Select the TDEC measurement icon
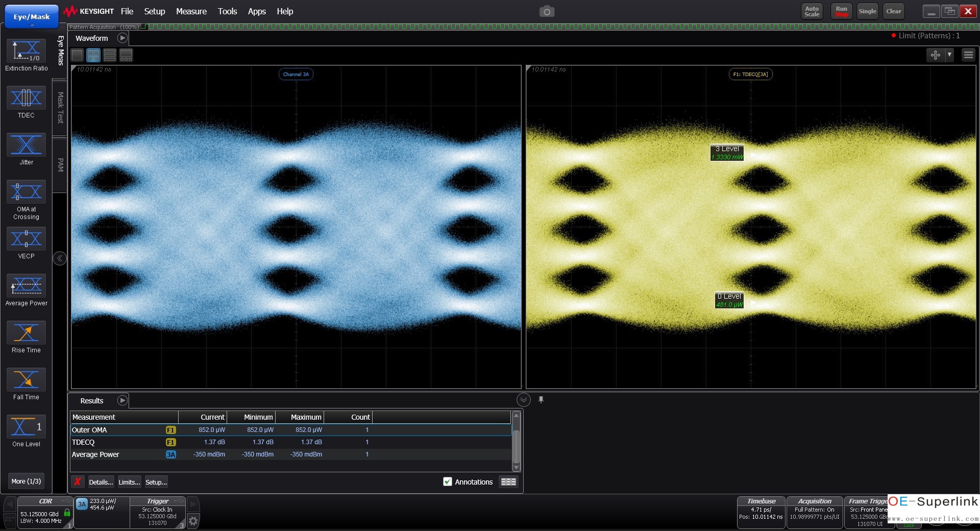The width and height of the screenshot is (980, 531). pyautogui.click(x=26, y=98)
